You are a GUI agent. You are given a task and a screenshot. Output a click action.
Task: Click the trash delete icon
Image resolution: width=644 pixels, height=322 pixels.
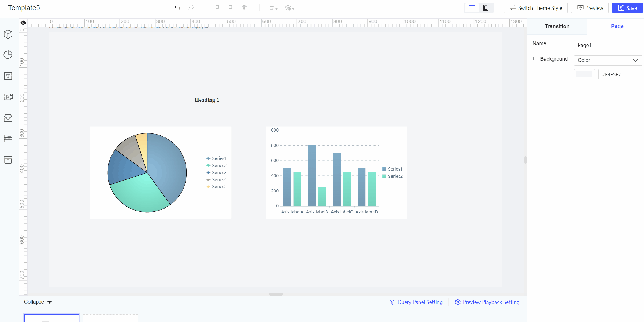point(245,8)
